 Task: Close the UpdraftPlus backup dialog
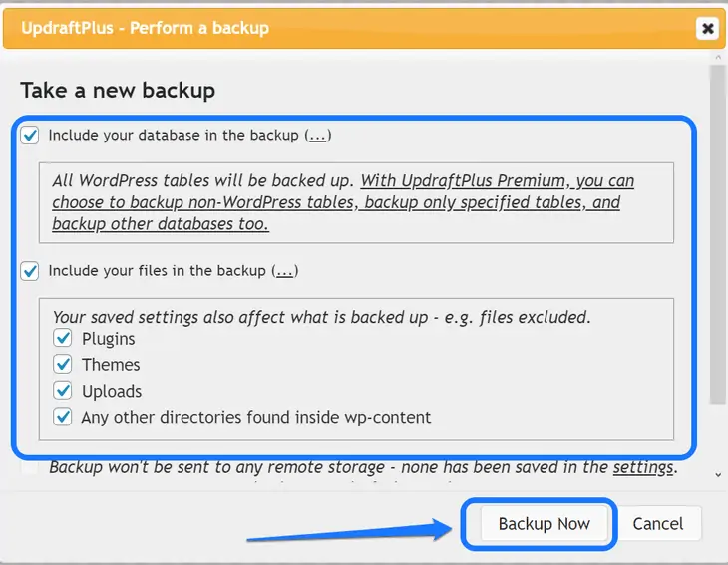tap(707, 28)
